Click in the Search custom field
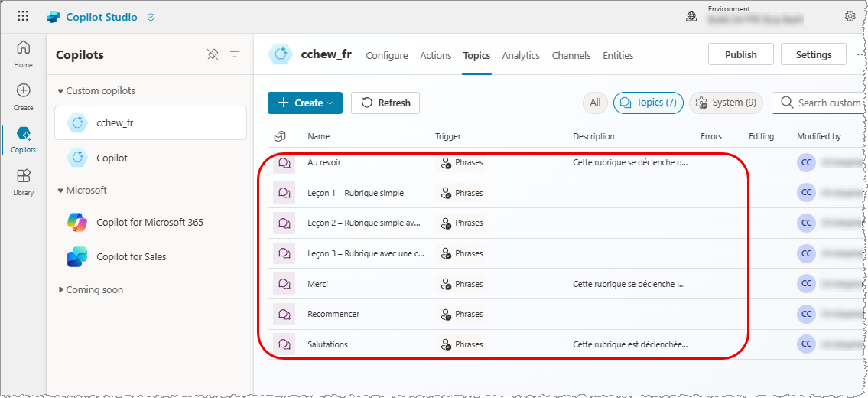Image resolution: width=868 pixels, height=398 pixels. point(819,103)
